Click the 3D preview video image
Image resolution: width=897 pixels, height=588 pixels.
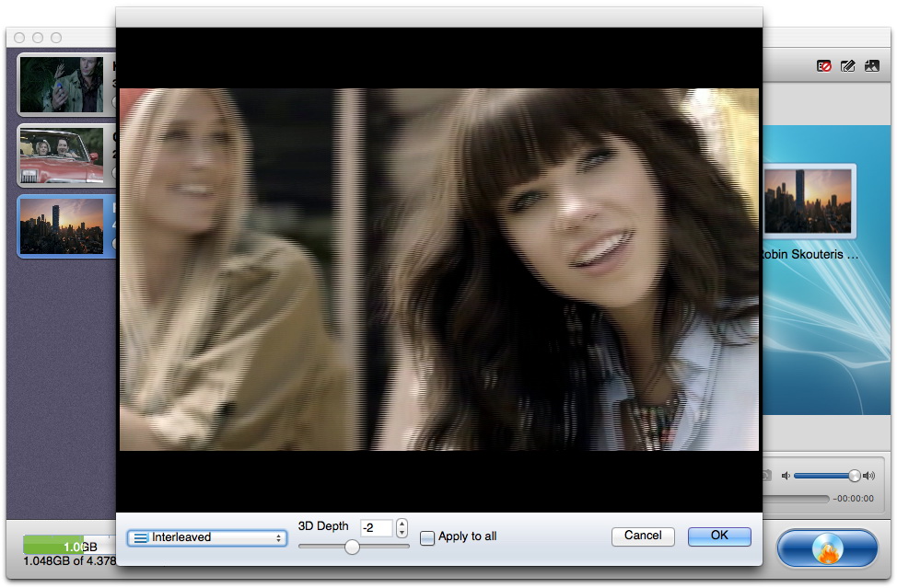[438, 270]
